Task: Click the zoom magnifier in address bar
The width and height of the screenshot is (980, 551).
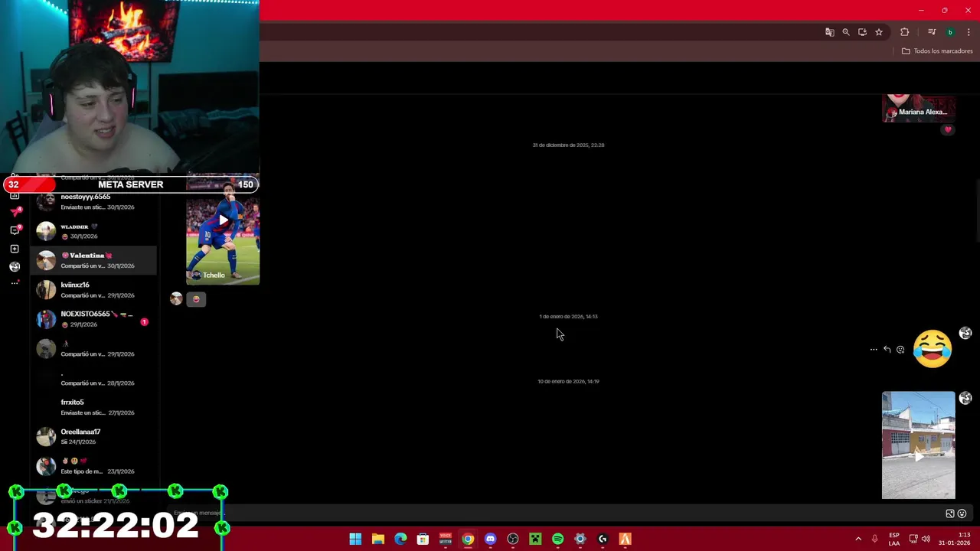Action: click(x=846, y=32)
